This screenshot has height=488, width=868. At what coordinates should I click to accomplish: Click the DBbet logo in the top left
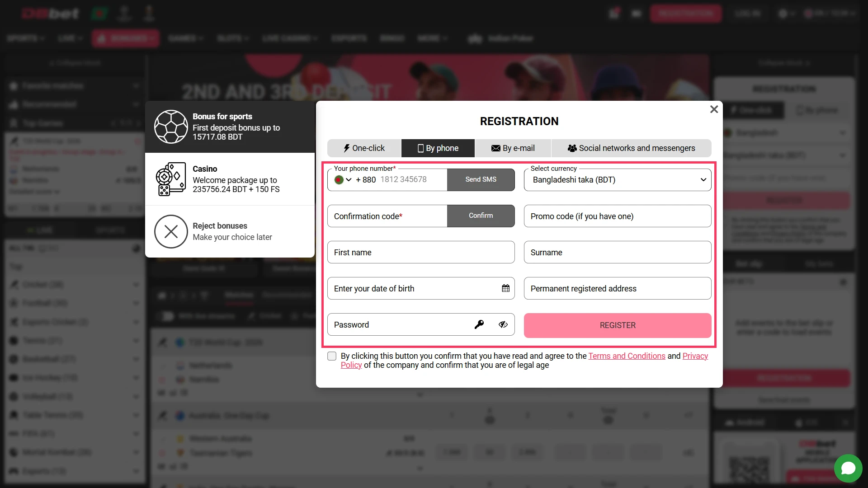tap(50, 13)
